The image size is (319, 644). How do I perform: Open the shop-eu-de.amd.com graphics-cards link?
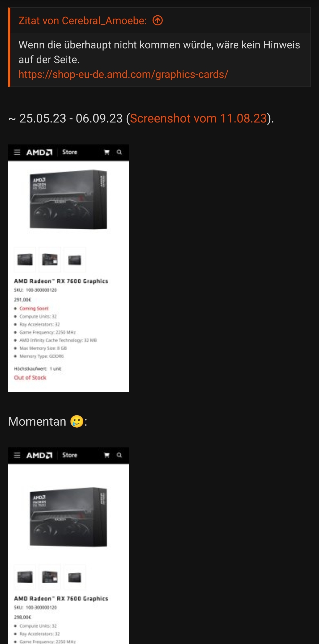(x=123, y=74)
